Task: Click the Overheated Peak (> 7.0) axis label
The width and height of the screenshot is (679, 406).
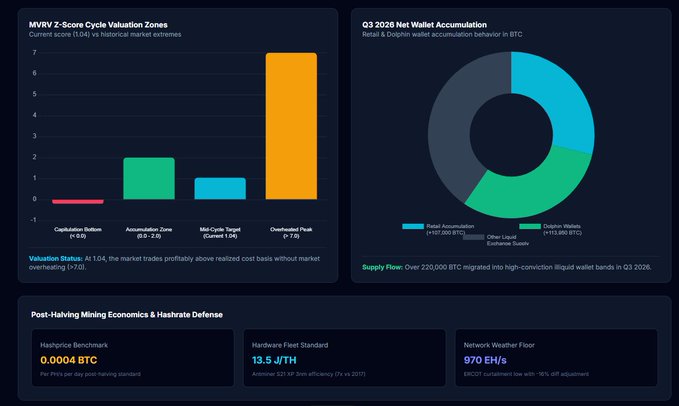Action: [x=291, y=232]
